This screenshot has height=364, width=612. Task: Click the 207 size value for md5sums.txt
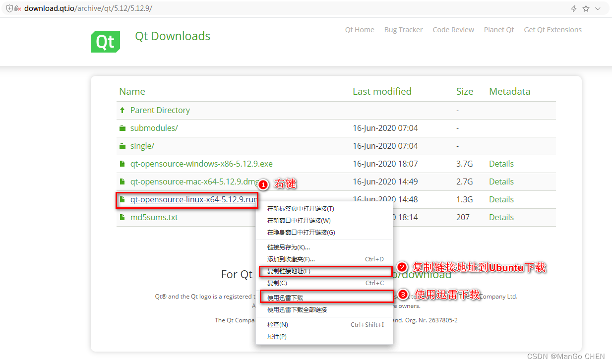coord(463,217)
